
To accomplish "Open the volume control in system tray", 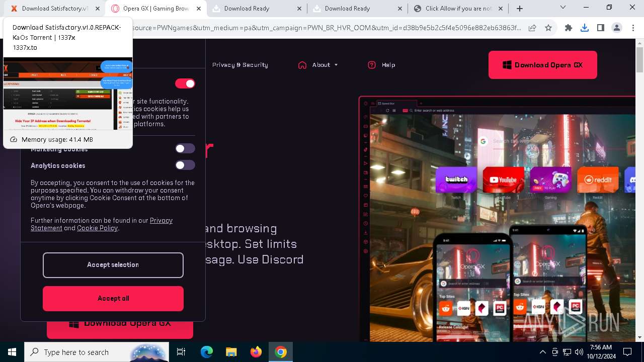I will 579,352.
